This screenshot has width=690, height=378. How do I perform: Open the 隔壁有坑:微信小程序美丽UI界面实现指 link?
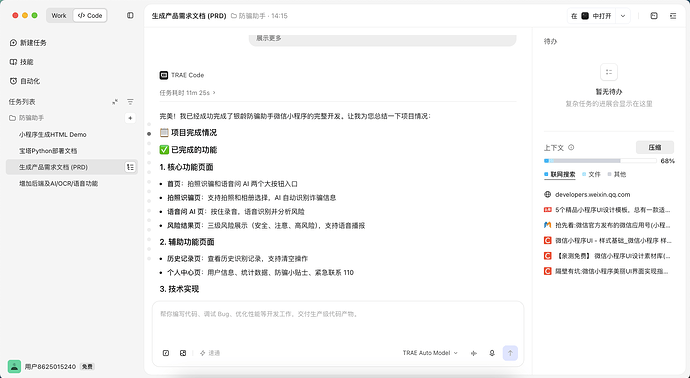tap(613, 271)
